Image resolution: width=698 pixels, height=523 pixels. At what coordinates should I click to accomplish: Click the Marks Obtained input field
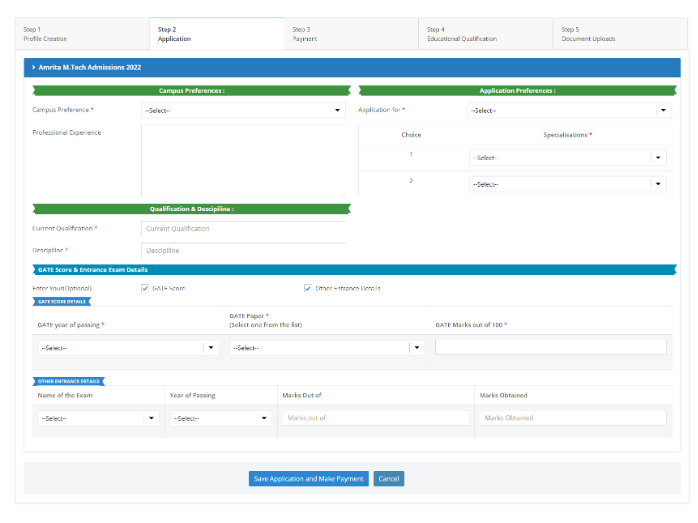click(572, 418)
